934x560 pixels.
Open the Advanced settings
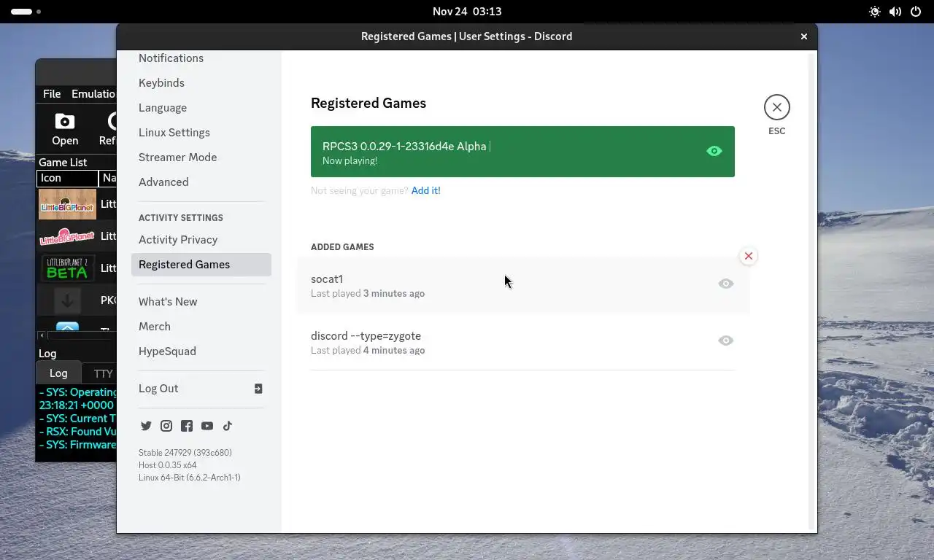tap(163, 182)
